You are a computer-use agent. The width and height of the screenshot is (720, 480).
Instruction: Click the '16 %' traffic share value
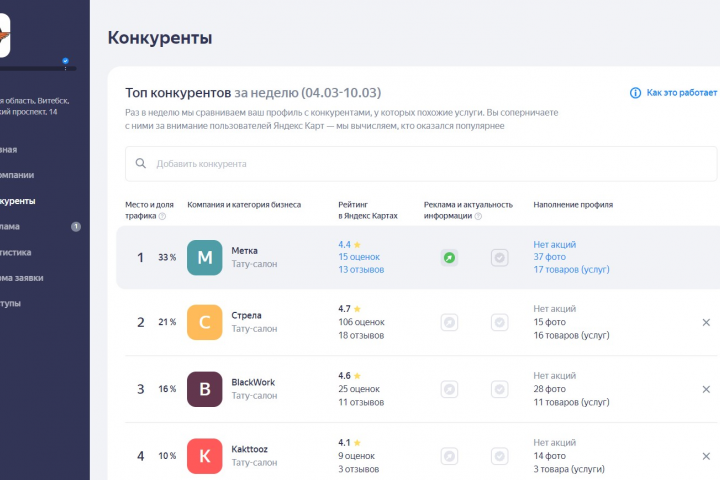coord(167,390)
